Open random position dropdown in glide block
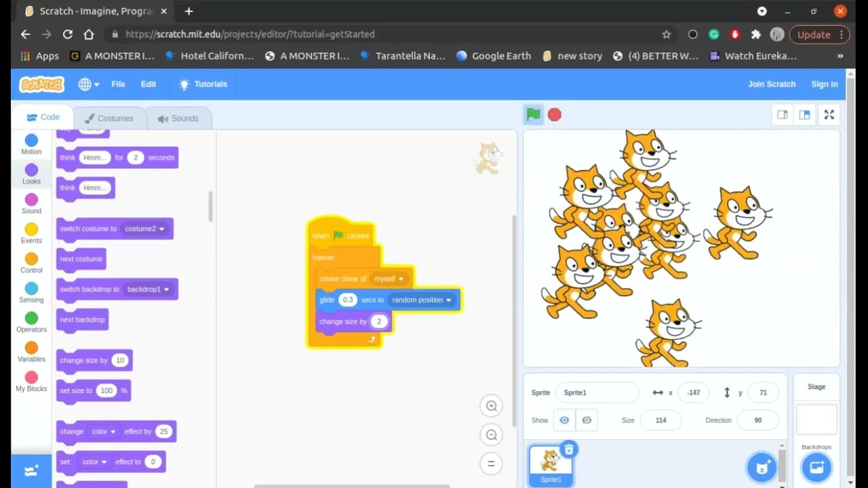This screenshot has height=488, width=868. point(421,300)
